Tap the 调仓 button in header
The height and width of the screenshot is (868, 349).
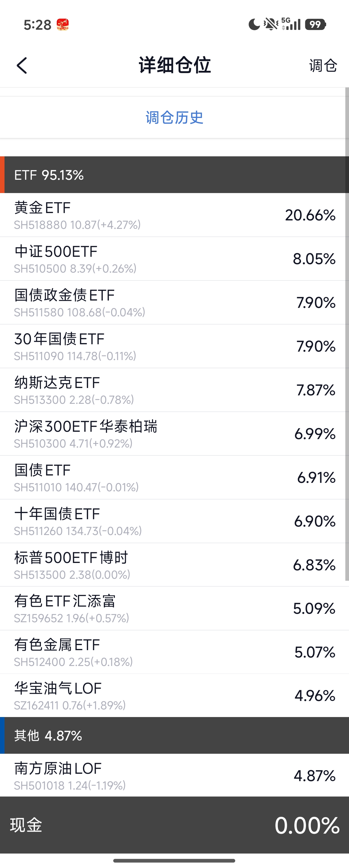323,65
